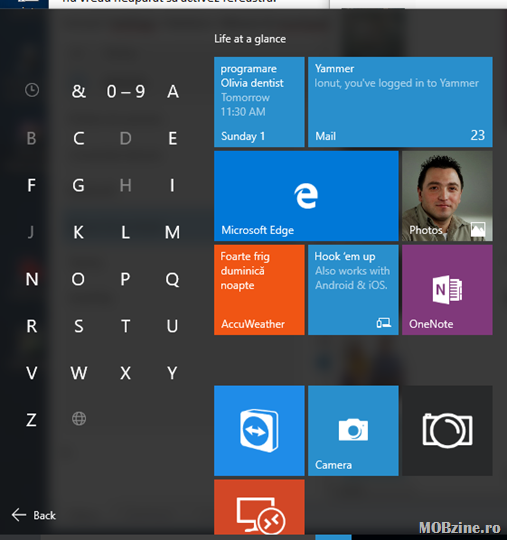Image resolution: width=507 pixels, height=540 pixels.
Task: Jump to apps starting with Y
Action: click(172, 373)
